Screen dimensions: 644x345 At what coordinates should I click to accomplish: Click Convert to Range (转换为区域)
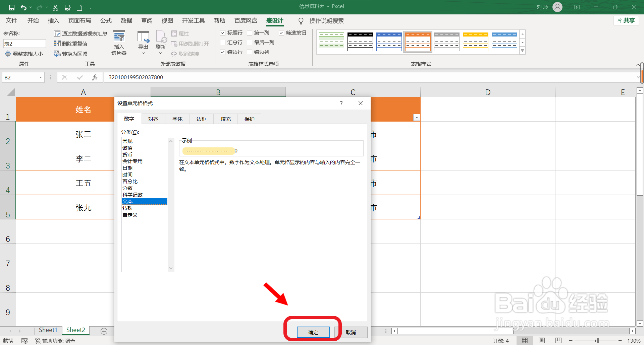[x=71, y=54]
